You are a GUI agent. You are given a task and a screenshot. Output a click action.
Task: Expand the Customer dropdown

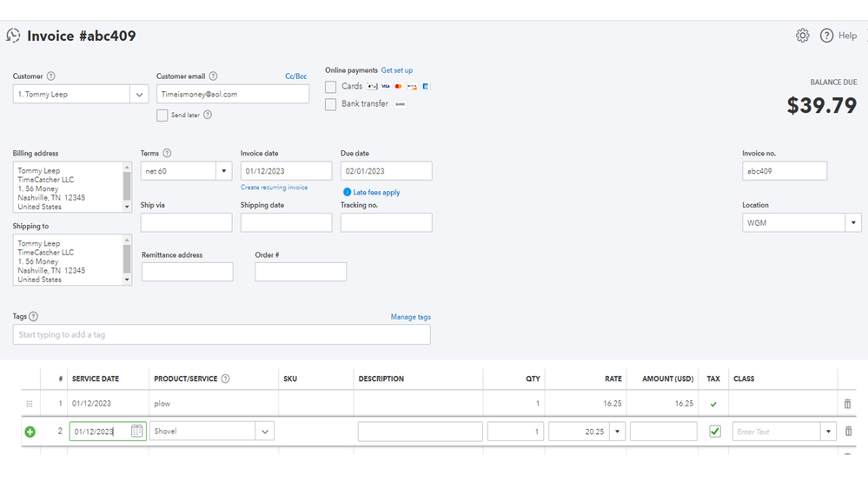(x=139, y=94)
